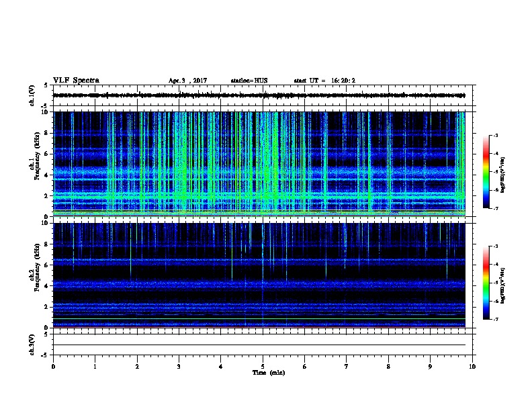532x411 pixels.
Task: Click time axis tick label '6'
Action: (305, 367)
